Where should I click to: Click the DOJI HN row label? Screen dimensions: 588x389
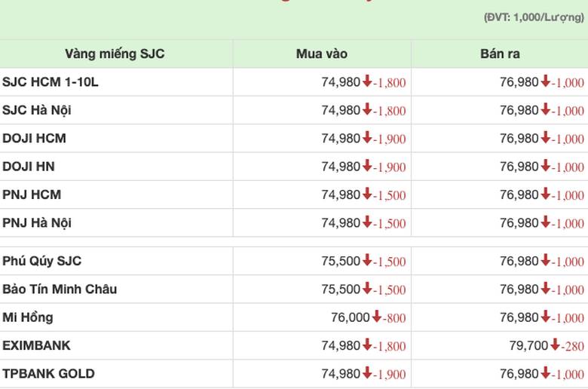pos(29,167)
